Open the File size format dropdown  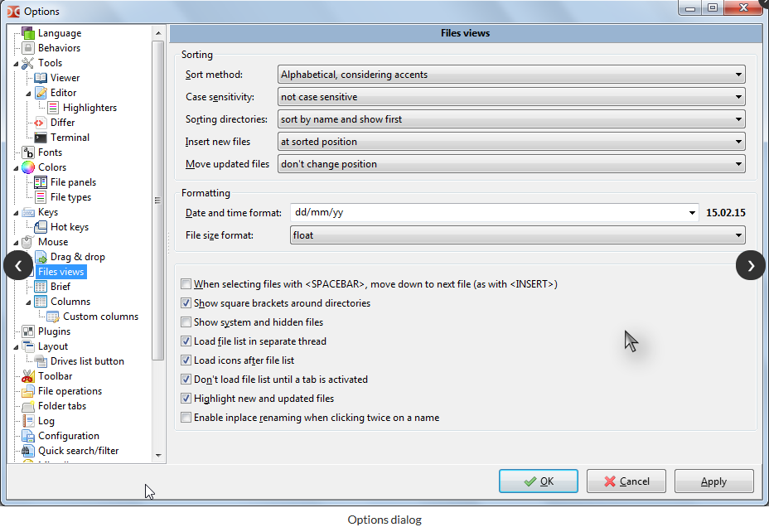tap(517, 235)
